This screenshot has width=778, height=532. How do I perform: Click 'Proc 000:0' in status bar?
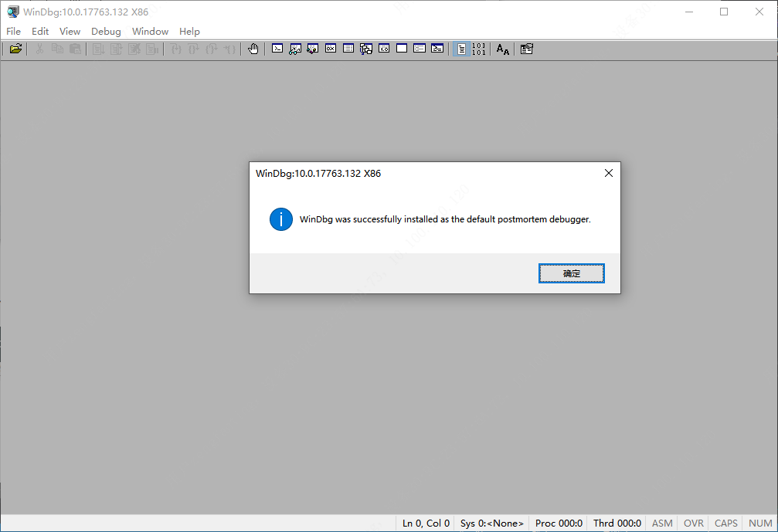click(x=559, y=523)
